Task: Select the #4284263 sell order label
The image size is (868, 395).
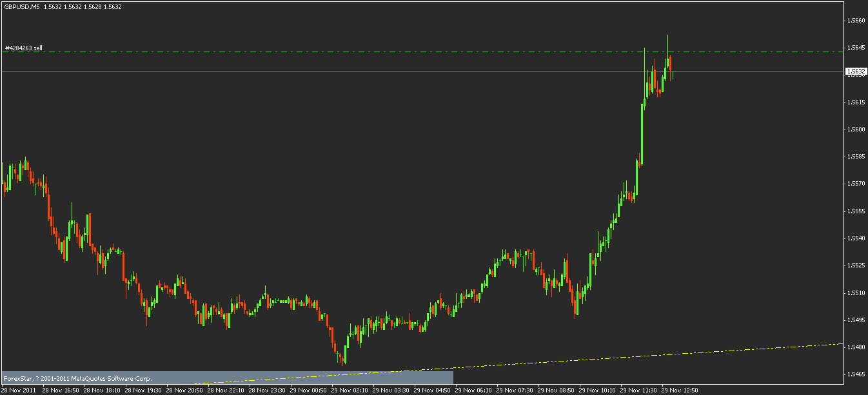Action: click(24, 48)
